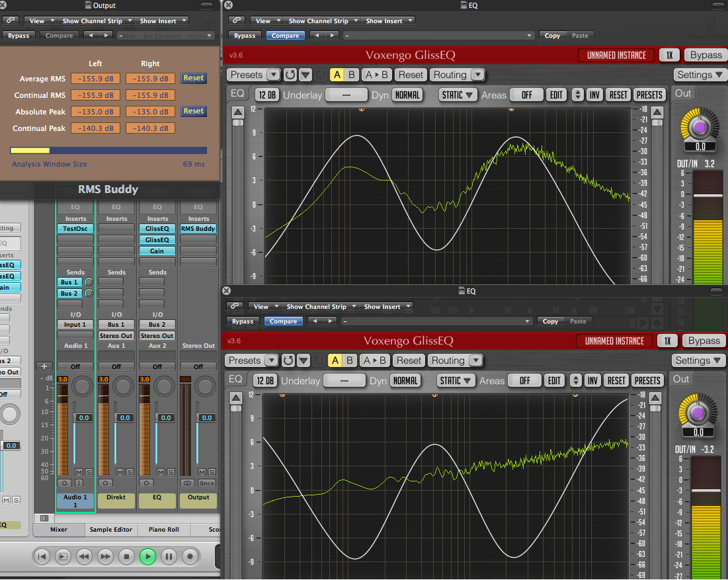Click the undo arrow in the top GlissEQ
This screenshot has width=728, height=580.
coord(291,75)
